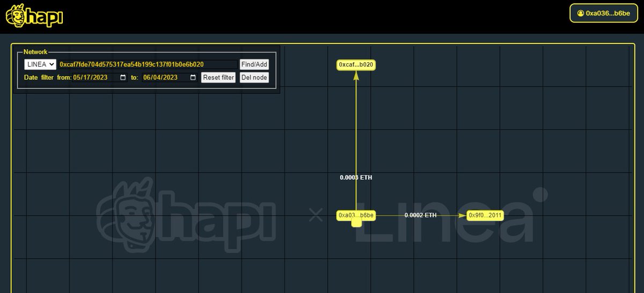
Task: Focus the wallet address input field
Action: (x=148, y=64)
